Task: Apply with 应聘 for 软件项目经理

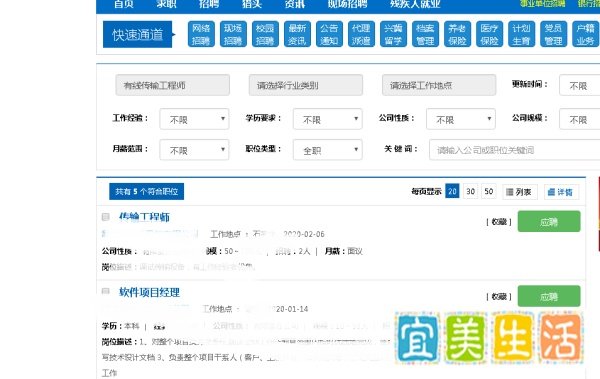Action: [549, 296]
